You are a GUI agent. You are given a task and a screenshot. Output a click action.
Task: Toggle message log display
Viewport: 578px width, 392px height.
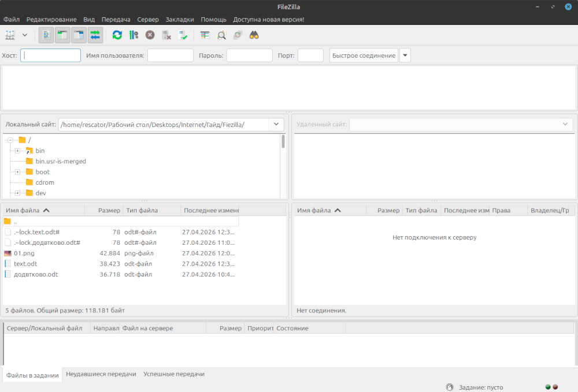46,35
